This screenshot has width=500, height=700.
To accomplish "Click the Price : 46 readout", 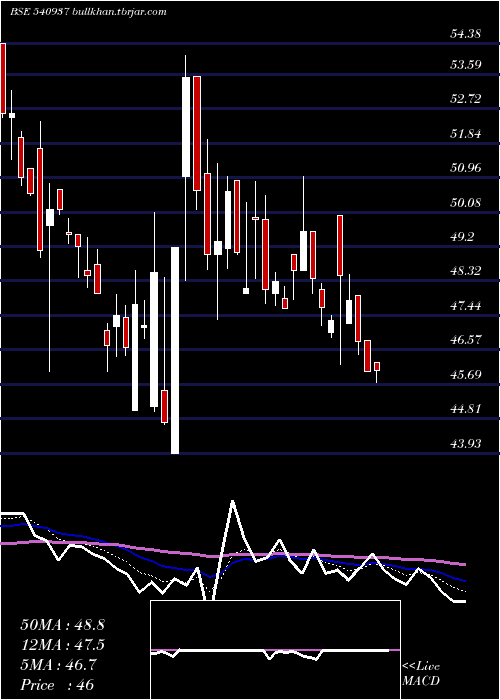I will pyautogui.click(x=57, y=685).
